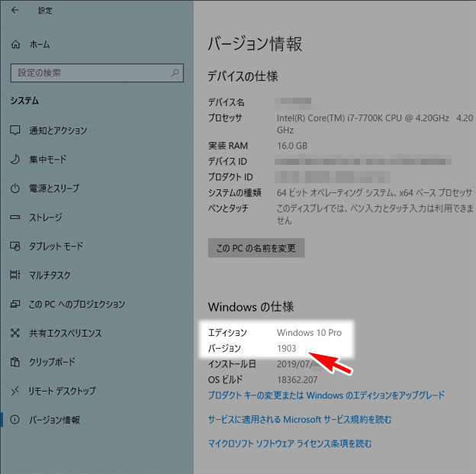
Task: Open リモート デスクトップ settings
Action: 63,391
